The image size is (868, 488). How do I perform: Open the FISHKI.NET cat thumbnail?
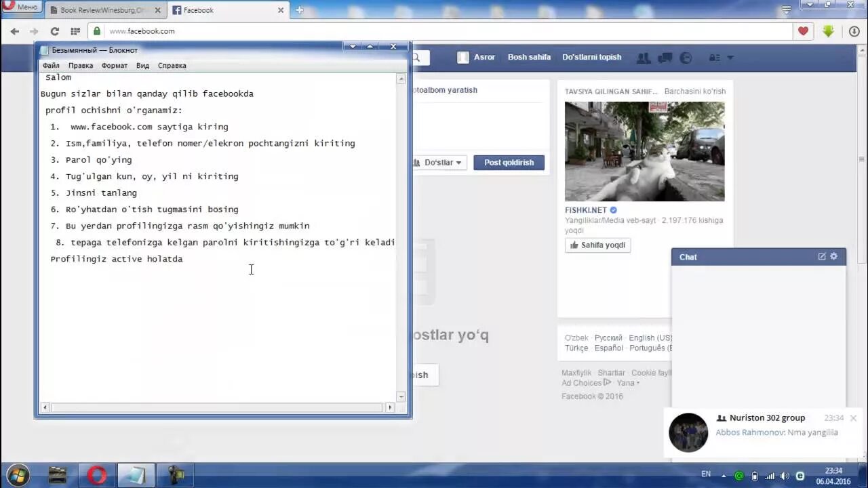point(644,151)
